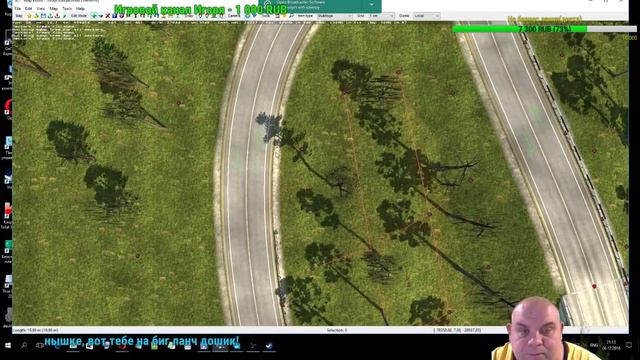Click the Tools toolbar button
Screen dimensions: 640x360
tap(266, 16)
